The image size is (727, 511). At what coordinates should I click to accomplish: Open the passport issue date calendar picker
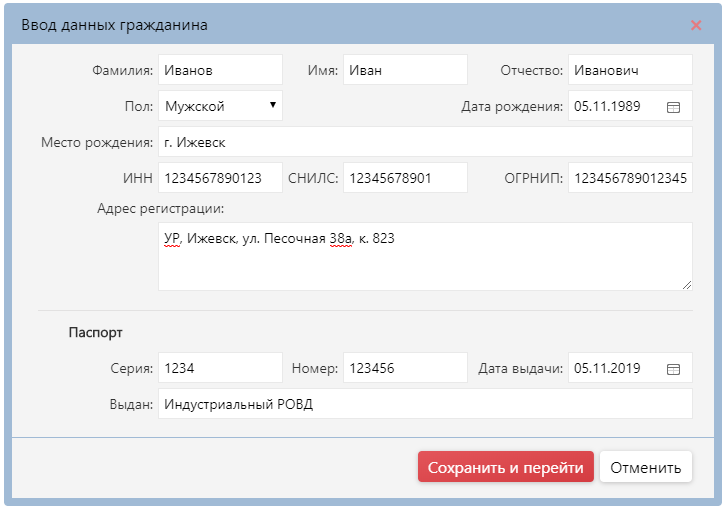pyautogui.click(x=673, y=369)
